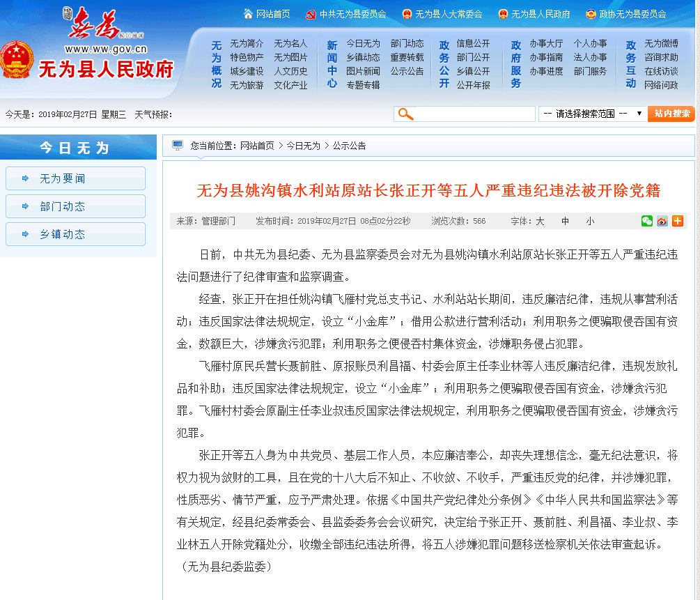
Task: Set font size to 中
Action: [x=565, y=221]
